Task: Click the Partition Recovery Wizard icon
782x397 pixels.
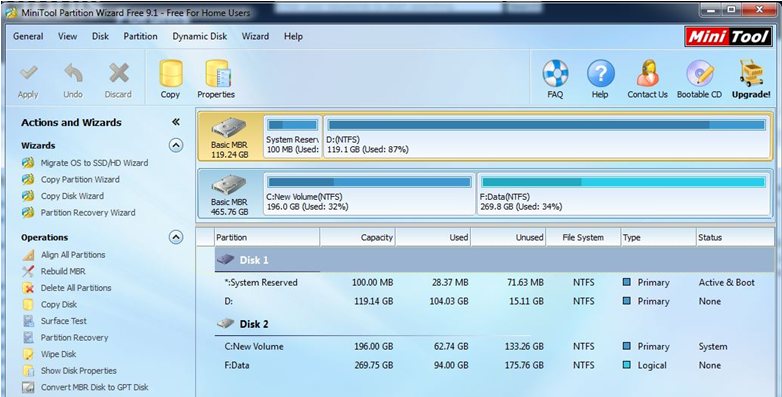Action: (28, 212)
